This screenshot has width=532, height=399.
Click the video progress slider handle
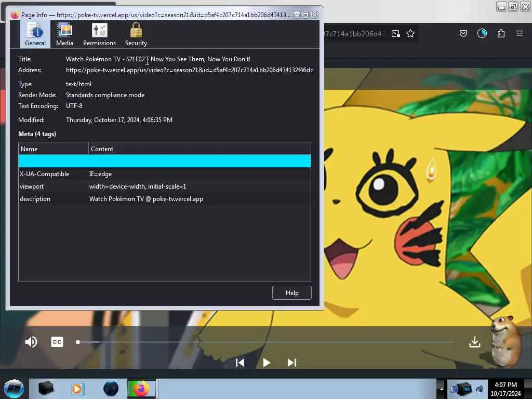pyautogui.click(x=78, y=342)
